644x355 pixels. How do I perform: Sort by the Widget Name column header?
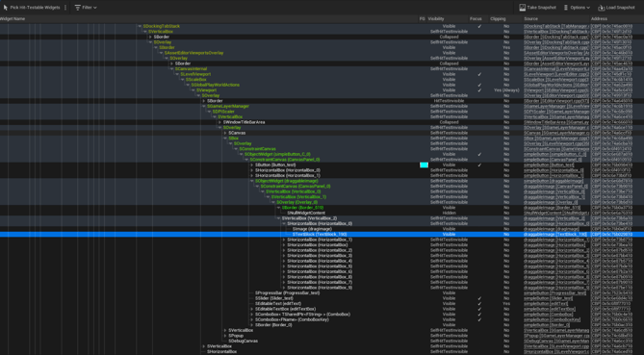(x=13, y=19)
